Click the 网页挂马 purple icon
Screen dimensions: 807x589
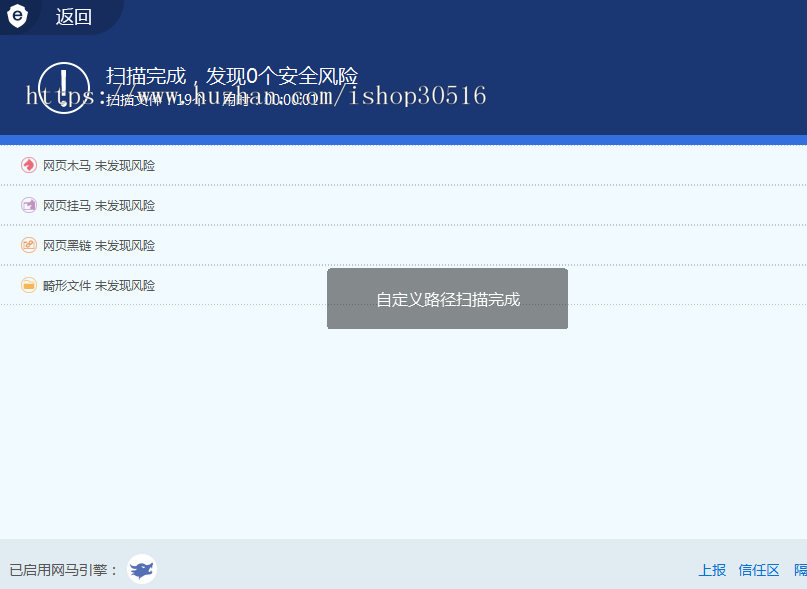[29, 205]
